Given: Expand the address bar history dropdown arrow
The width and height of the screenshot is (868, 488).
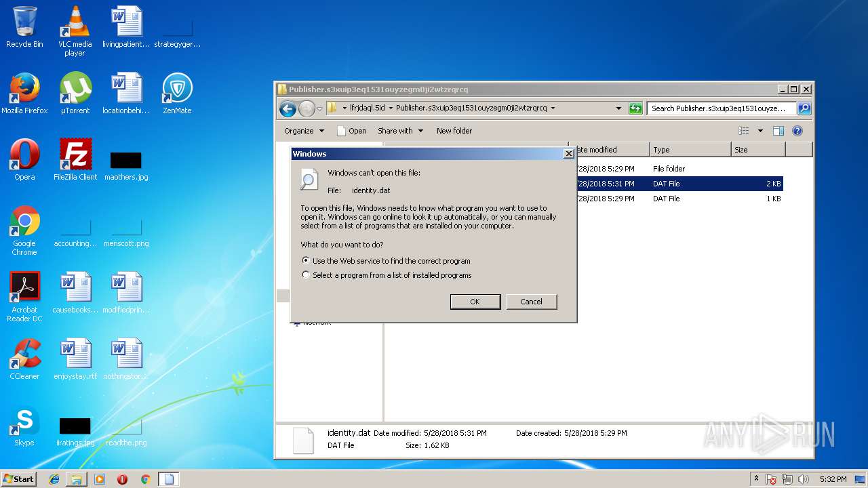Looking at the screenshot, I should click(x=618, y=108).
